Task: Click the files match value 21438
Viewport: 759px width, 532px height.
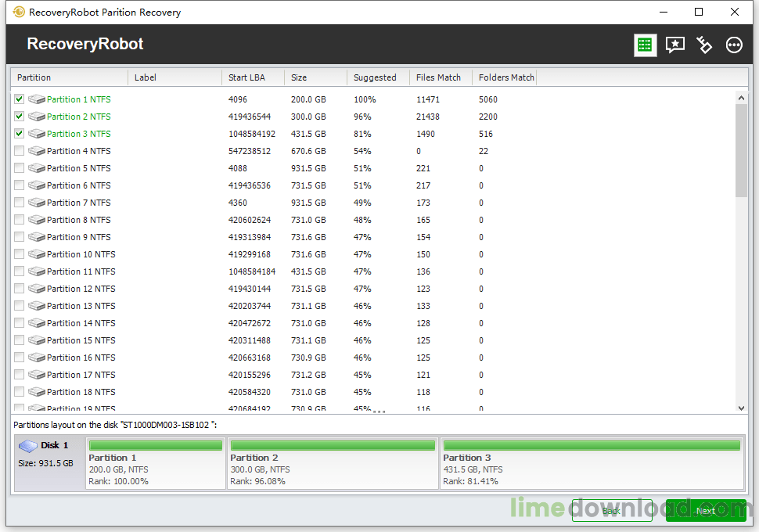Action: pyautogui.click(x=428, y=117)
